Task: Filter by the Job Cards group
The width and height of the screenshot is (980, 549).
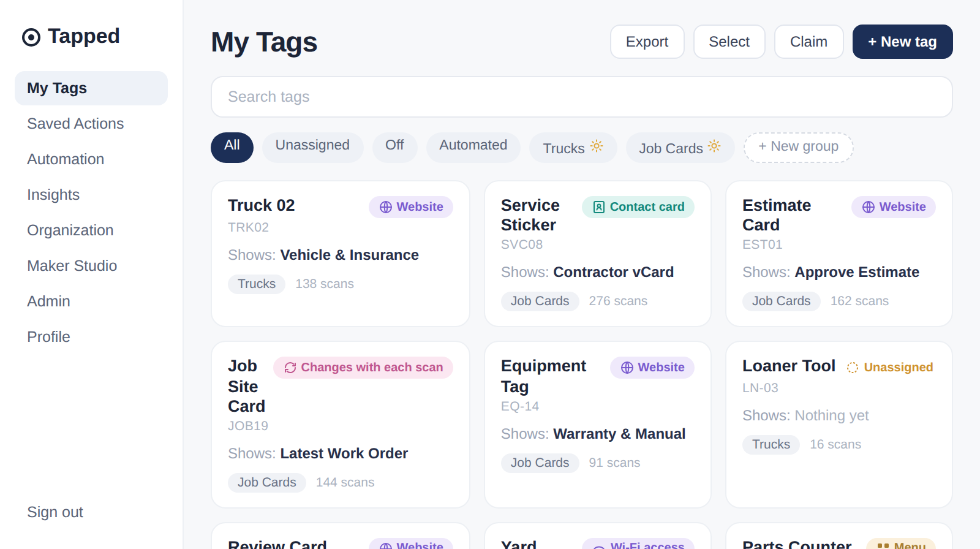Action: pyautogui.click(x=680, y=148)
